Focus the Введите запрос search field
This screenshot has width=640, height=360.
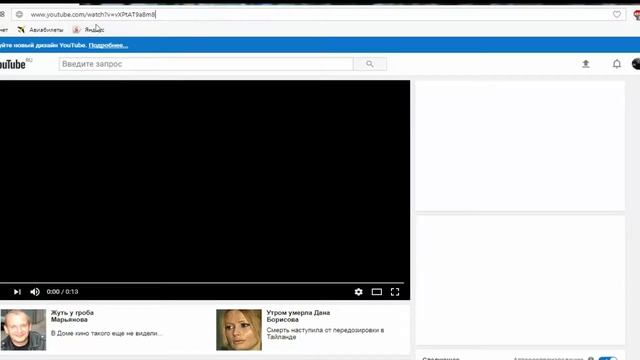206,64
